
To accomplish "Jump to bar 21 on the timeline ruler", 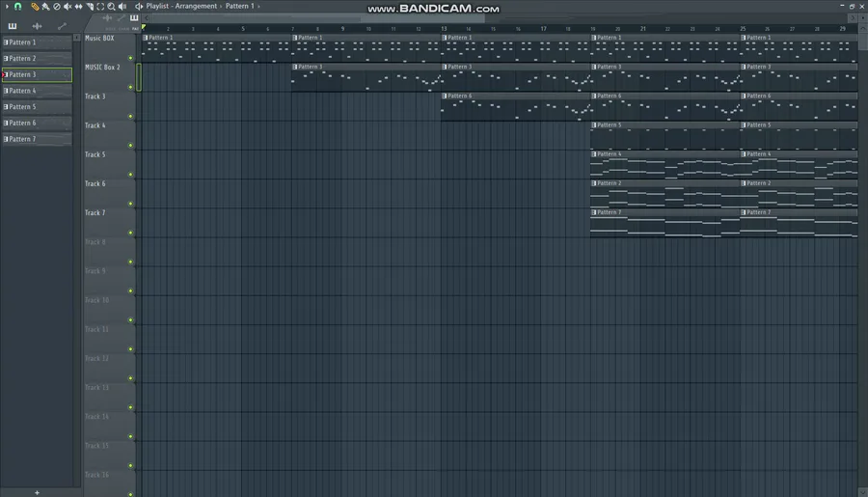I will [x=642, y=28].
